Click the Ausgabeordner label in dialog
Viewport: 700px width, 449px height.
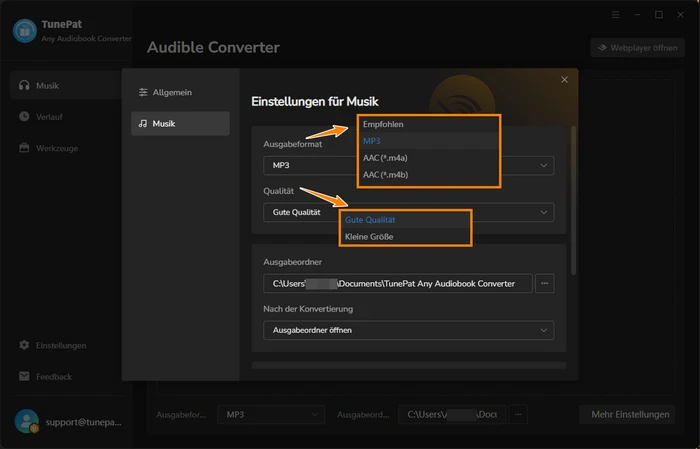[x=292, y=262]
